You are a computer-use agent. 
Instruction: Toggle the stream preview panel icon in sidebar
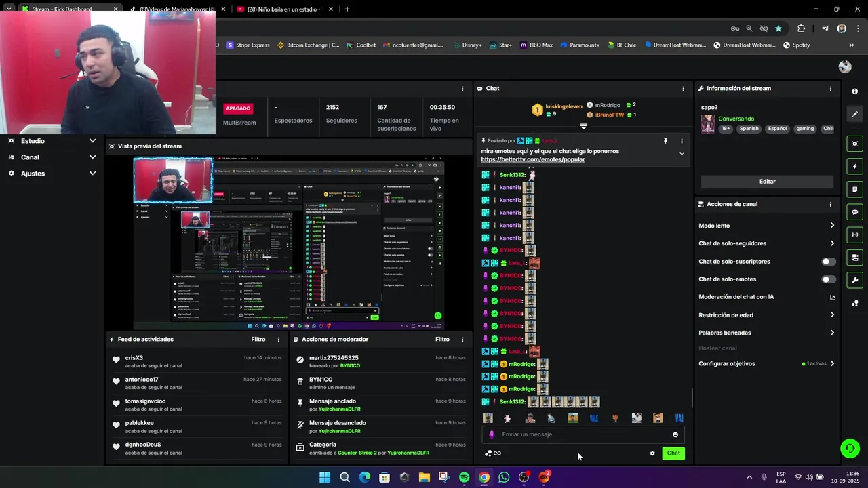coord(854,144)
